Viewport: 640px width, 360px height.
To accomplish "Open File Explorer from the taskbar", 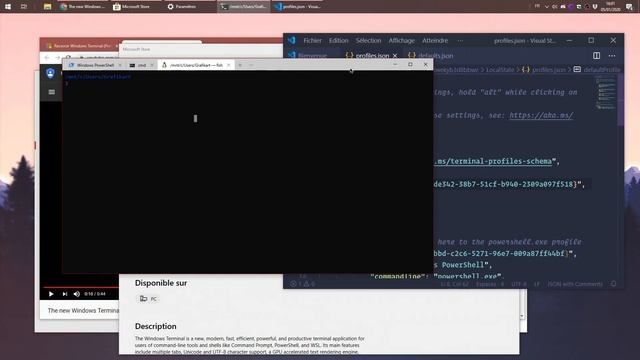I will 47,7.
